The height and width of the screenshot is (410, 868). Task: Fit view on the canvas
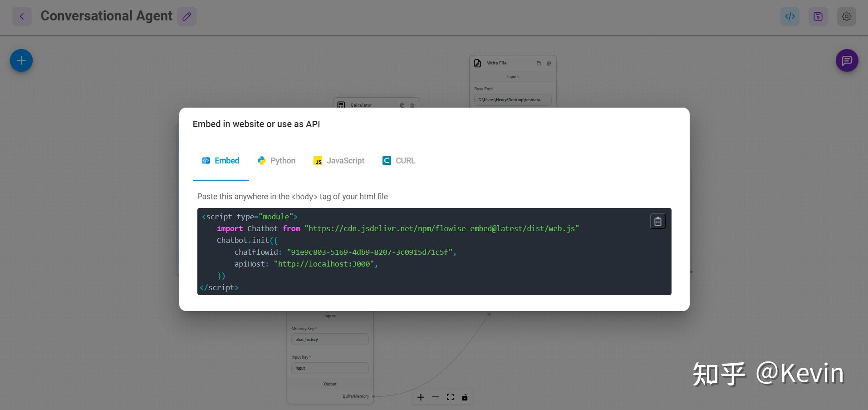450,397
